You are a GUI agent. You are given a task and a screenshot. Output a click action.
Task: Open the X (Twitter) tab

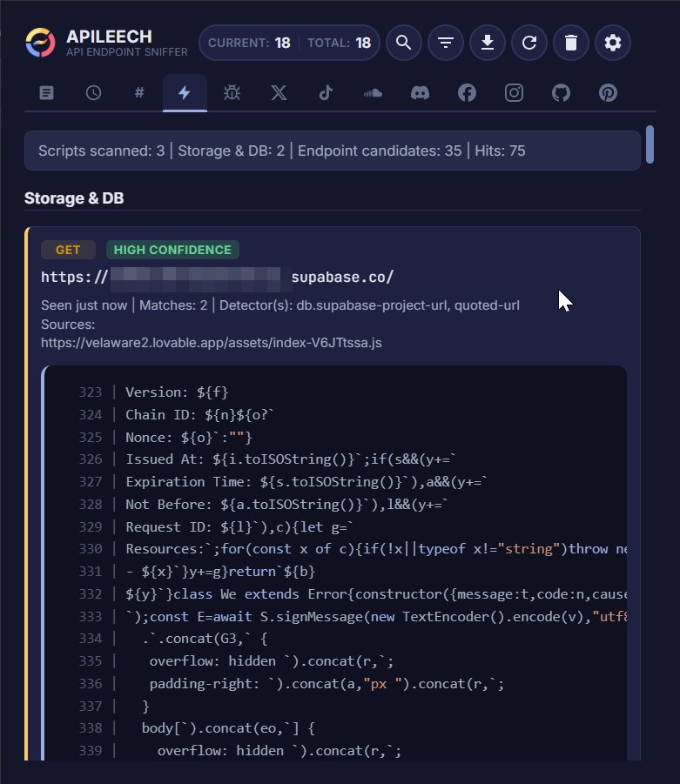pyautogui.click(x=279, y=92)
